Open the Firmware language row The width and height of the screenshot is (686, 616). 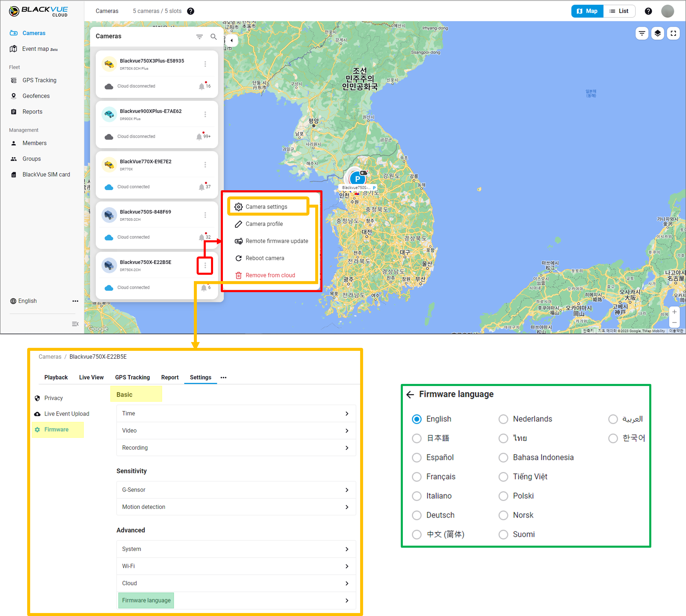236,600
